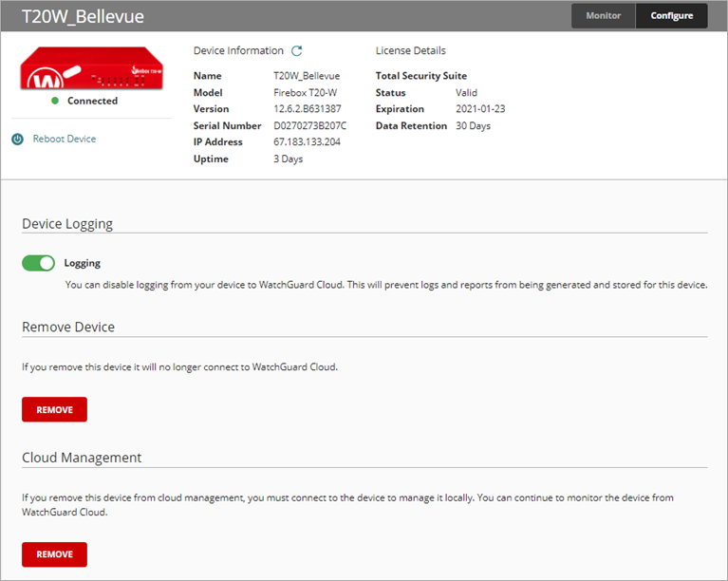The height and width of the screenshot is (581, 728).
Task: Click the Connected status label
Action: point(92,101)
